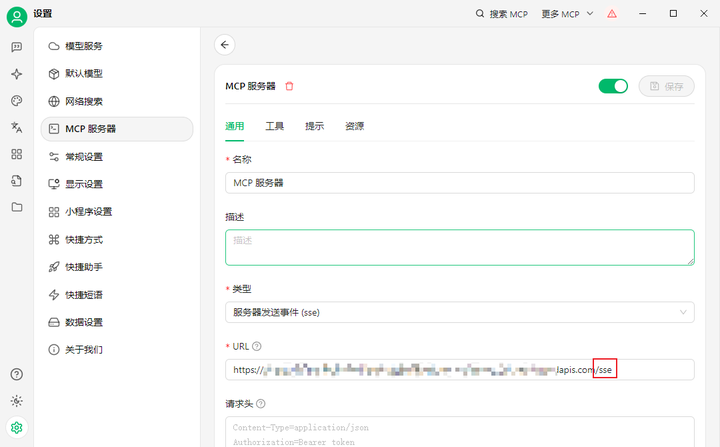This screenshot has height=447, width=720.
Task: Open the knowledge base icon in sidebar
Action: click(17, 181)
